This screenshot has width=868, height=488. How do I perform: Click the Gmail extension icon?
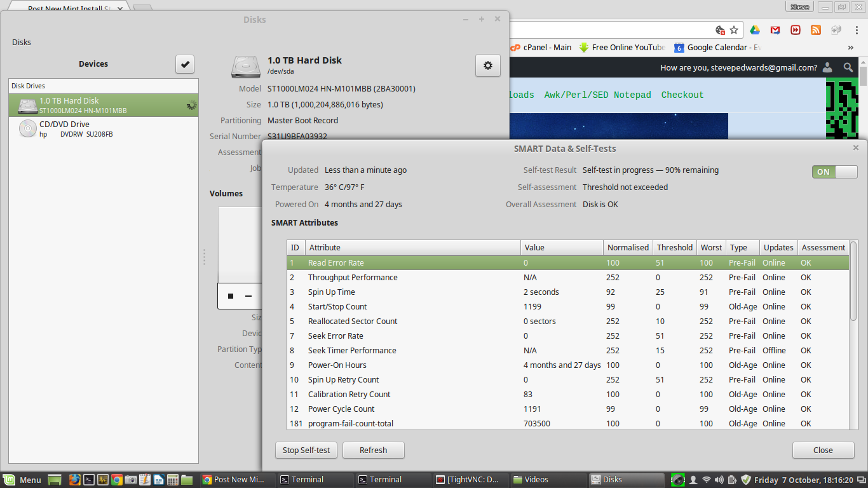click(775, 30)
